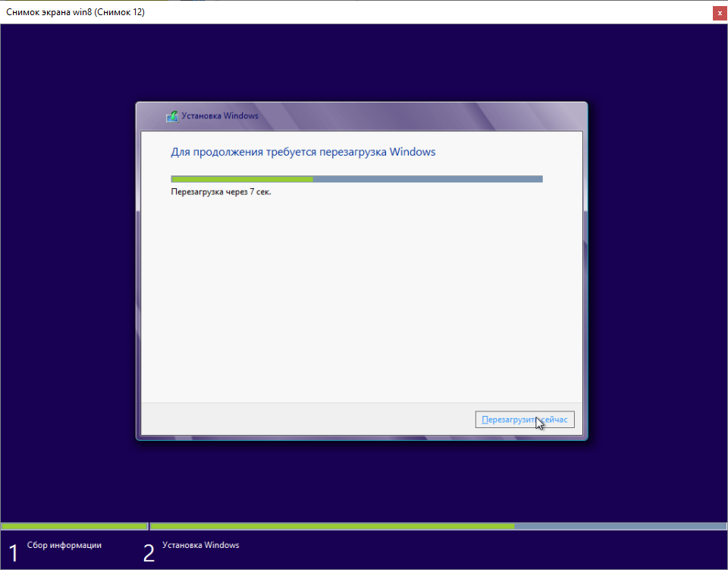This screenshot has width=728, height=570.
Task: Click the Перезагрузить сейчас button
Action: click(x=525, y=420)
